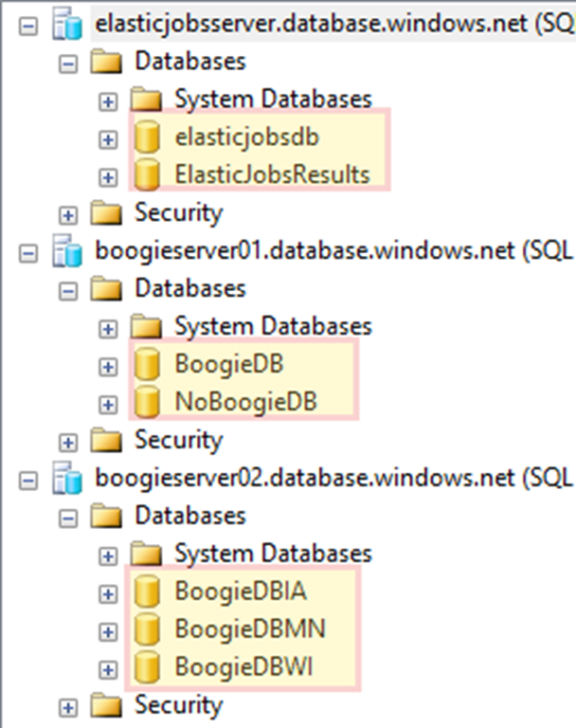Screen dimensions: 576x728
Task: Click the BoogieDBIA database cylinder icon
Action: point(146,592)
